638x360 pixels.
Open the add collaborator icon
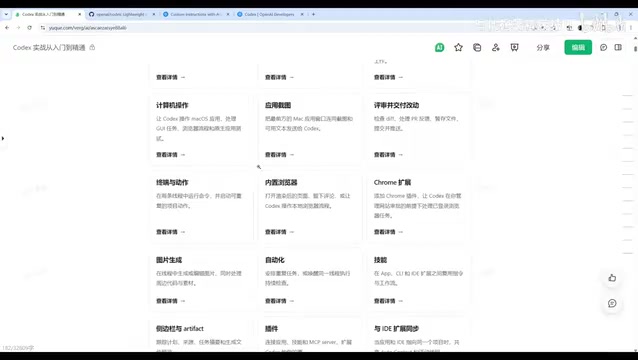pyautogui.click(x=496, y=48)
